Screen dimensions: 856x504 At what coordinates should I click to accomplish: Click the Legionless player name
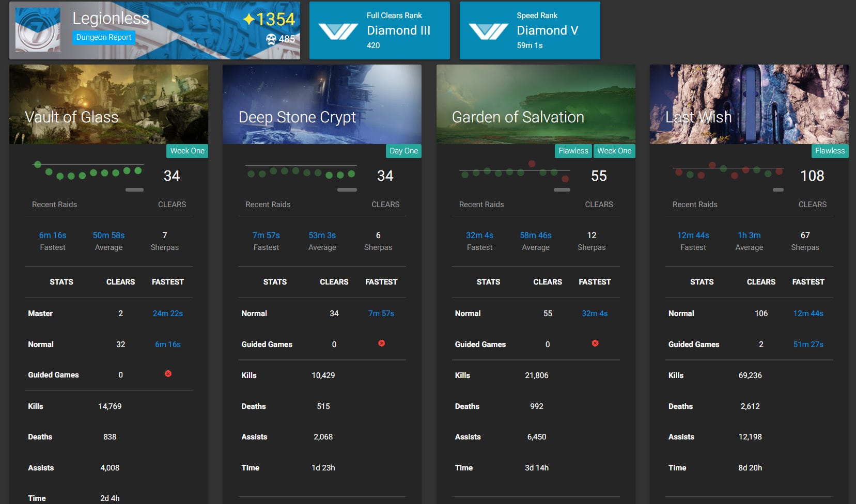pyautogui.click(x=111, y=19)
